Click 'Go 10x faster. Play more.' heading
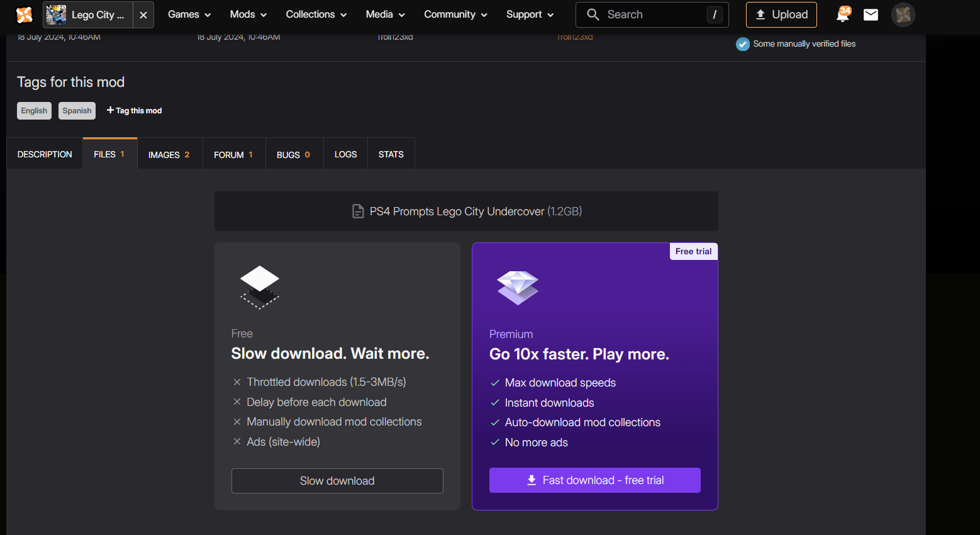980x535 pixels. tap(579, 354)
